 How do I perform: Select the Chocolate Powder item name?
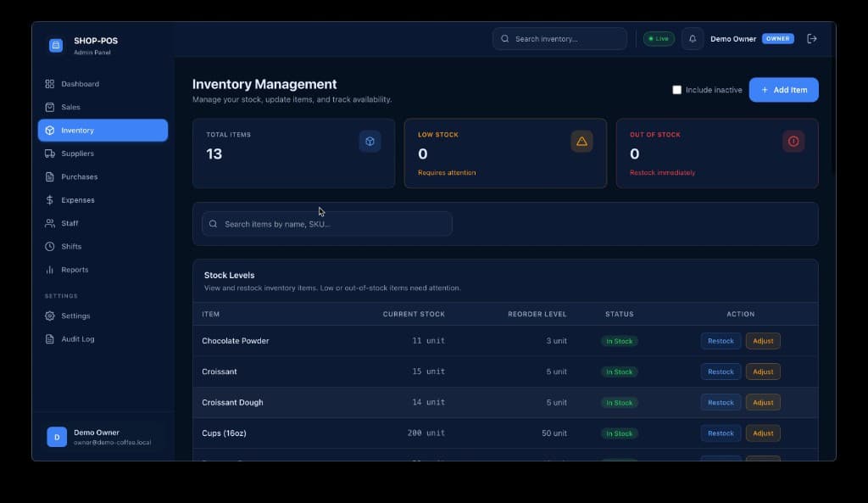pyautogui.click(x=236, y=341)
